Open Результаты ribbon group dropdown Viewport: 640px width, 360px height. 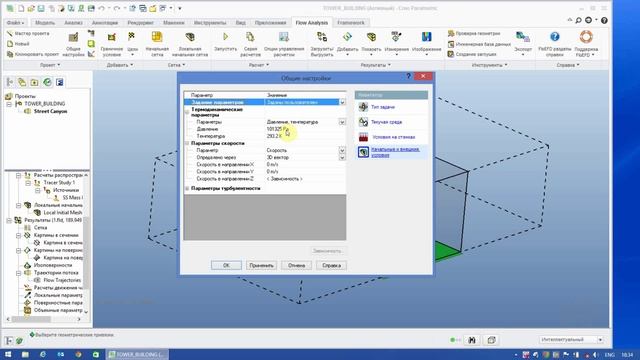(x=376, y=65)
